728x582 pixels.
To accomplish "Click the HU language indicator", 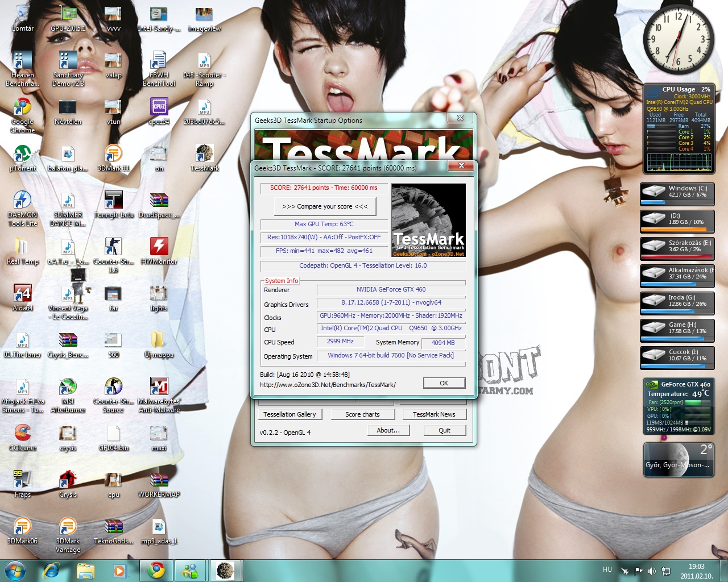I will (x=607, y=569).
